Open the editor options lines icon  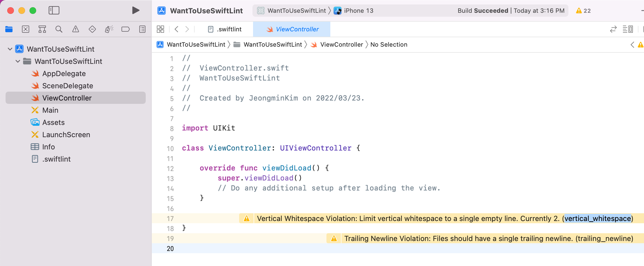tap(628, 29)
